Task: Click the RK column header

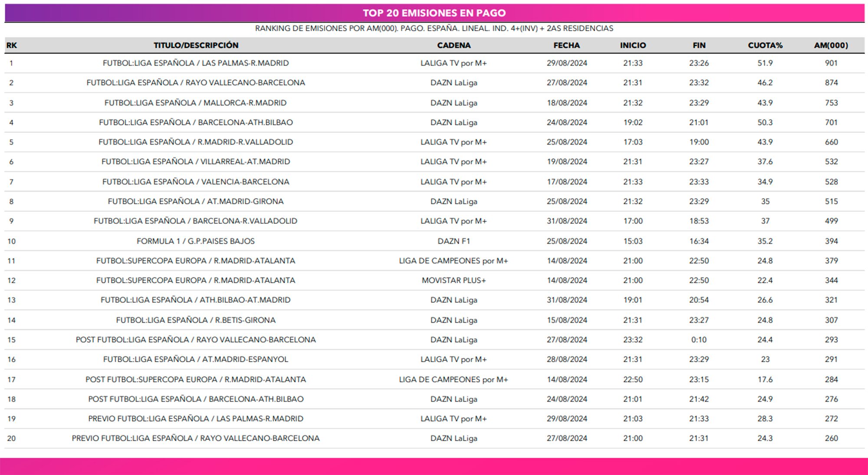Action: [x=12, y=45]
